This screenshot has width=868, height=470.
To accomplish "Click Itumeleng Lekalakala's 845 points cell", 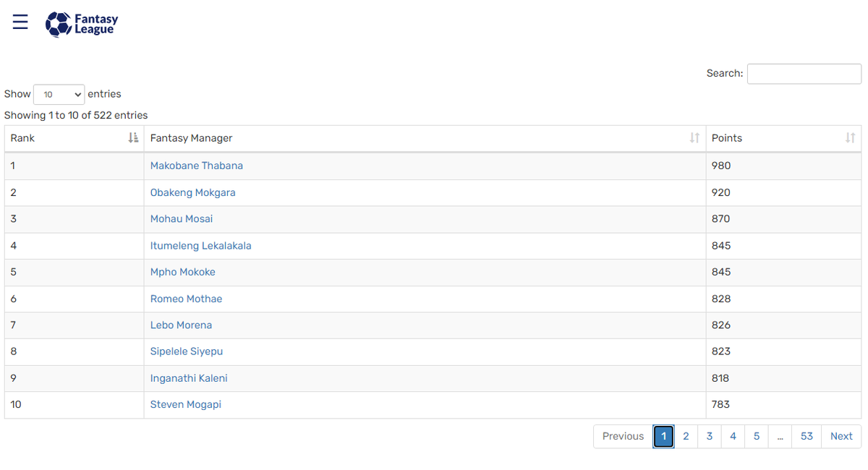I will coord(783,246).
